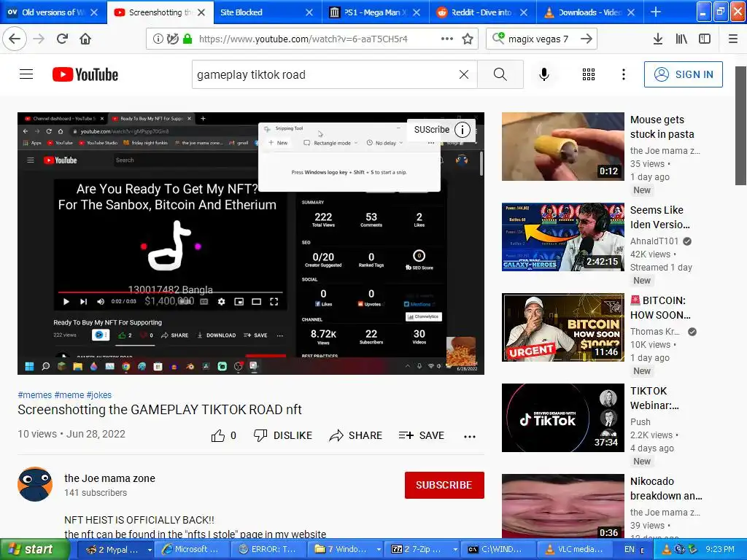Viewport: 747px width, 560px height.
Task: Open a new browser tab
Action: click(x=656, y=12)
